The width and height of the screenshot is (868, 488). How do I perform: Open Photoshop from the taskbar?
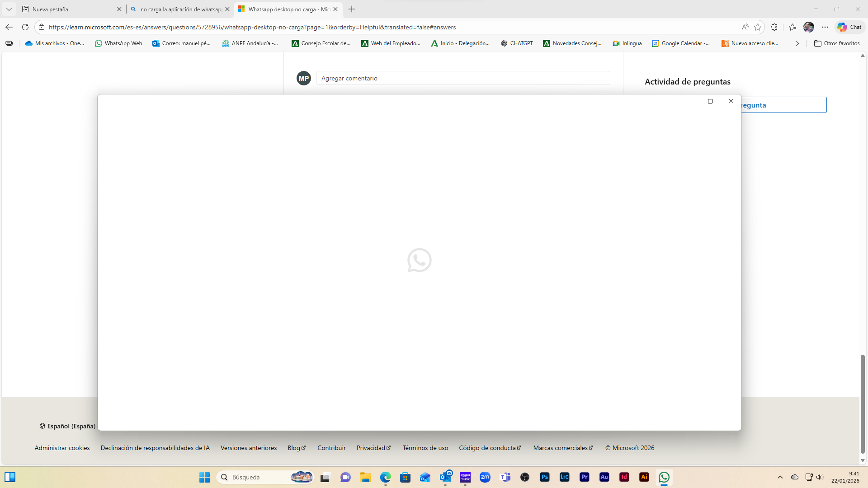click(x=544, y=477)
